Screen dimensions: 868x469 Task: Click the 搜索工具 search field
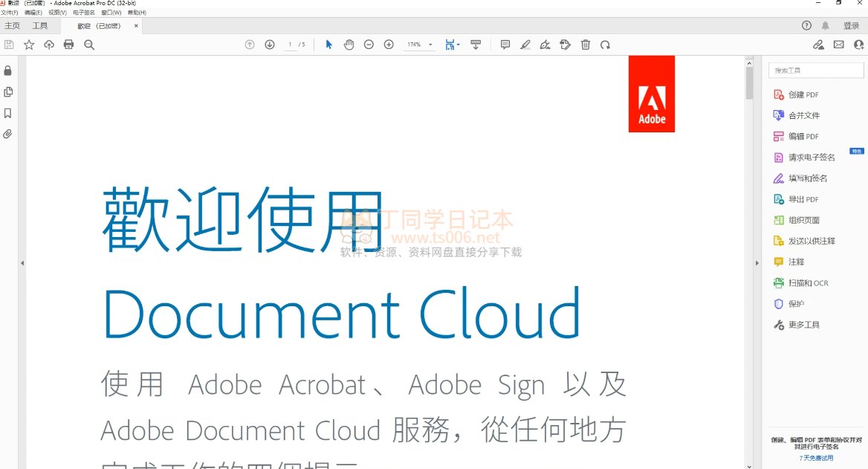click(816, 71)
